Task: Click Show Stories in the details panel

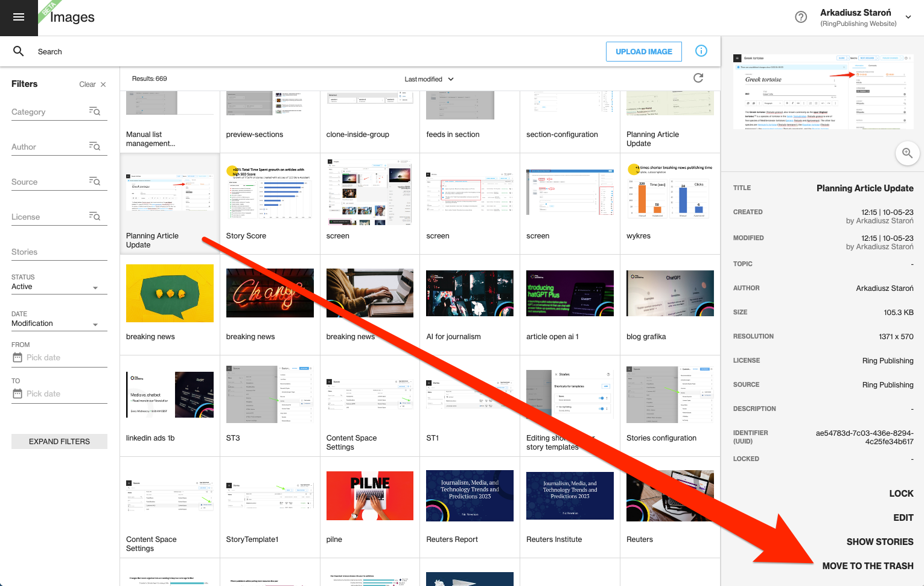Action: (880, 542)
